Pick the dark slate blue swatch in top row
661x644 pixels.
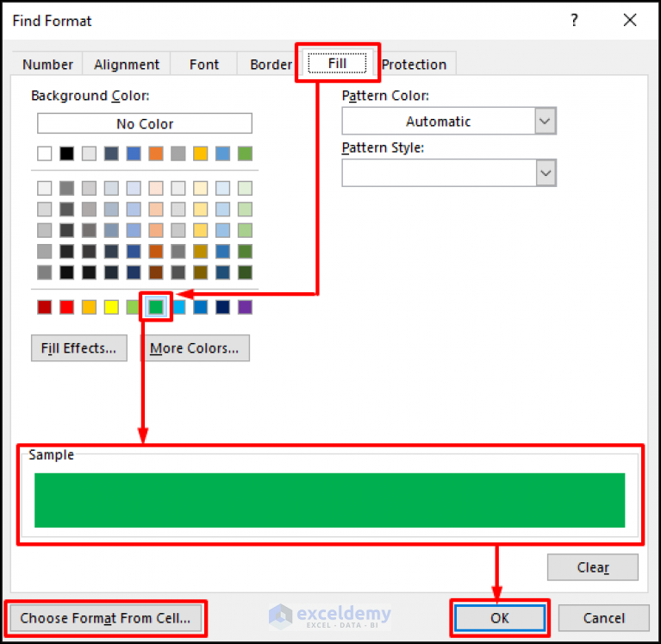click(111, 153)
